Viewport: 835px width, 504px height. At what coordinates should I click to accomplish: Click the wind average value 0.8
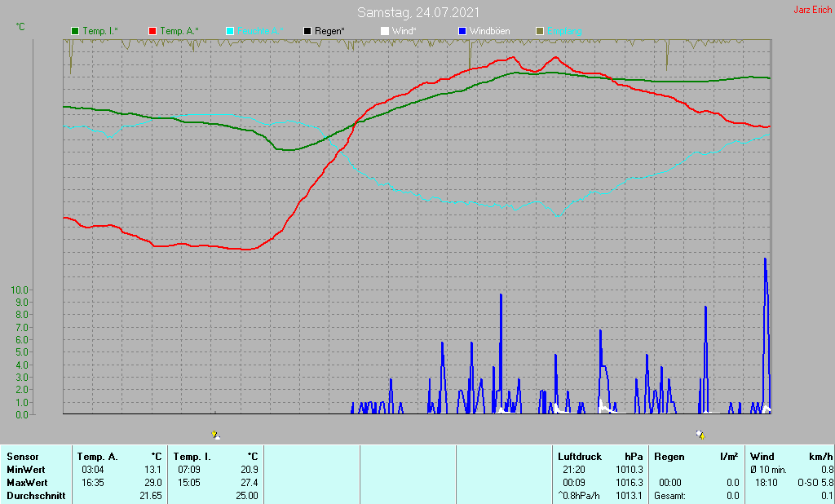click(827, 470)
